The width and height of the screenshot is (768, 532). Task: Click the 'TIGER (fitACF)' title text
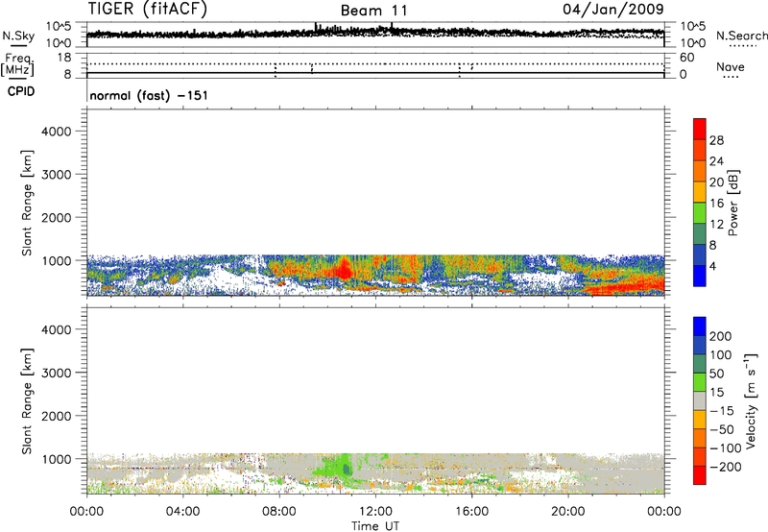coord(148,9)
